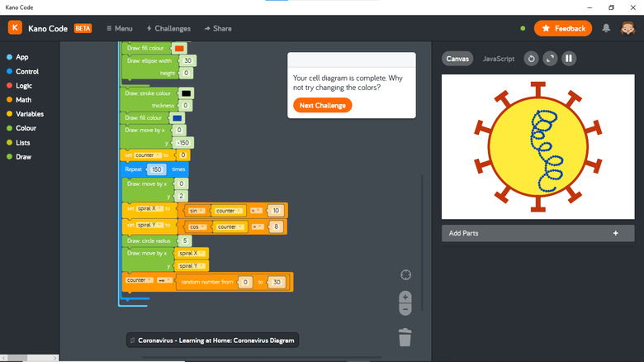
Task: Open the sin function dropdown
Action: pos(197,211)
